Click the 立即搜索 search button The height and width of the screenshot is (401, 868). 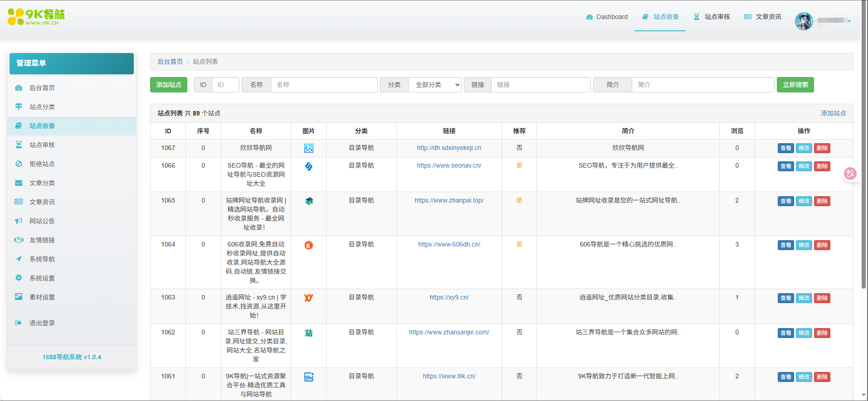(x=795, y=85)
